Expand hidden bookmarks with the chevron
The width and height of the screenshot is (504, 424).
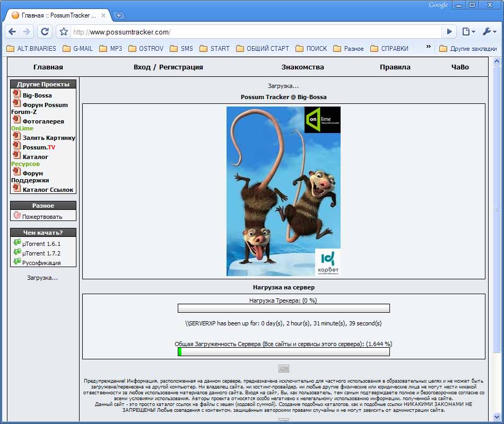(429, 47)
